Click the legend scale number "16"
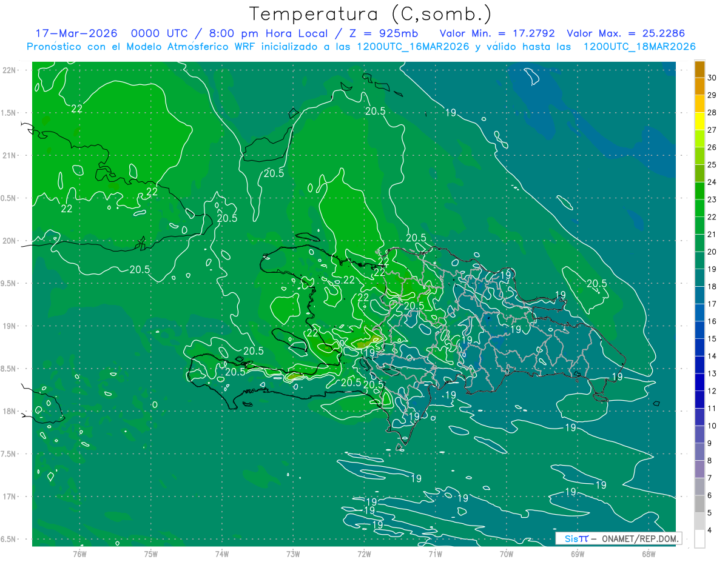 [x=712, y=321]
